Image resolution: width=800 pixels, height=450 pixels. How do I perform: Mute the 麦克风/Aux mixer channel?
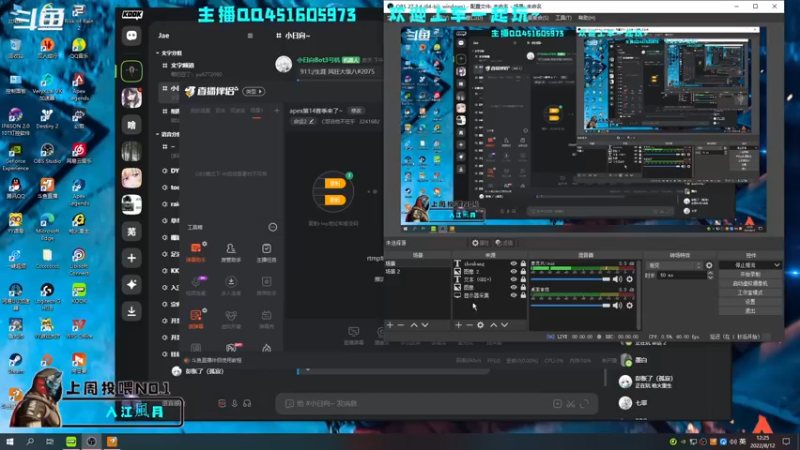[x=617, y=279]
